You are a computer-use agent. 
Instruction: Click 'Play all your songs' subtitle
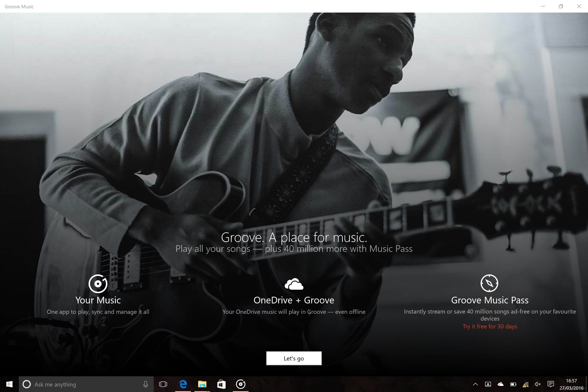point(213,249)
